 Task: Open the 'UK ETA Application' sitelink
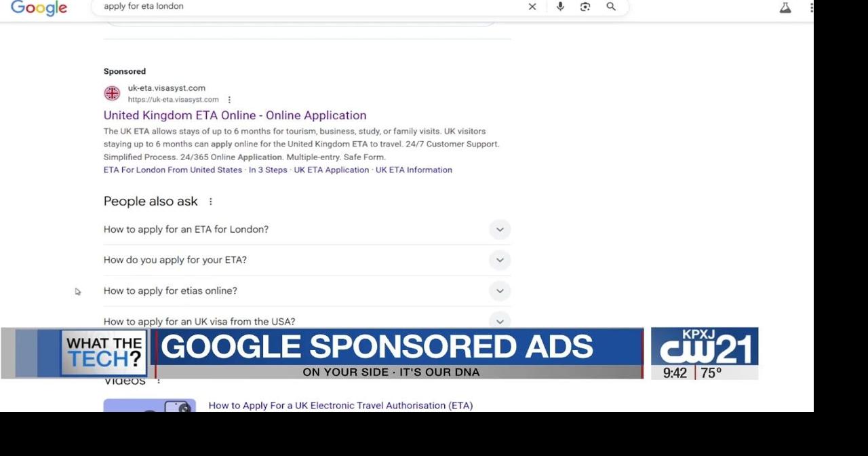[x=331, y=170]
